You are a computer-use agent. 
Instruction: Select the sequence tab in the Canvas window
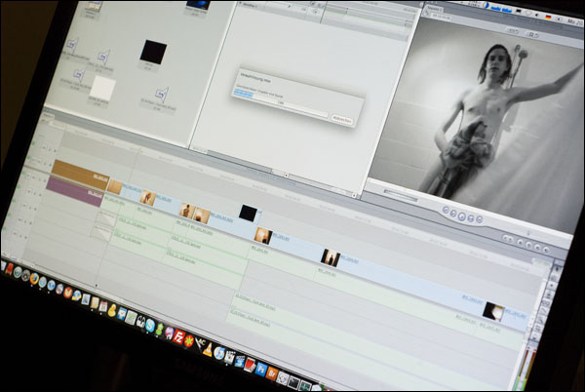(434, 10)
